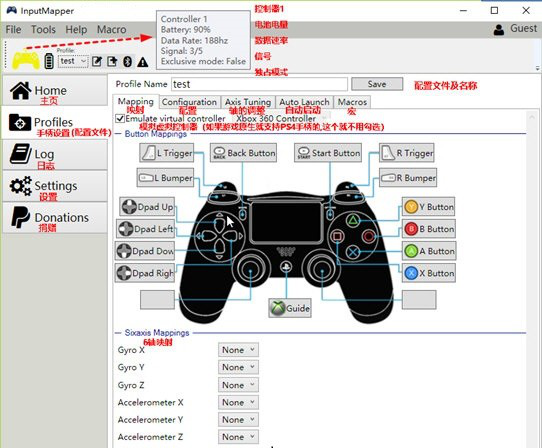This screenshot has height=448, width=542.
Task: Click the empty left stick mapping button
Action: (157, 300)
